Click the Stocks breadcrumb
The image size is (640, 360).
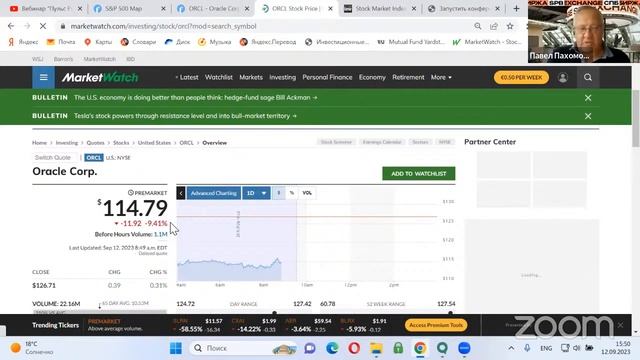[121, 143]
